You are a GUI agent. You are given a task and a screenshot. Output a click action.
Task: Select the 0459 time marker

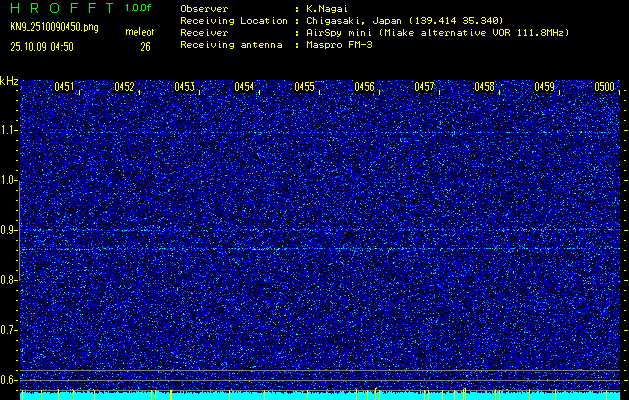[x=544, y=87]
